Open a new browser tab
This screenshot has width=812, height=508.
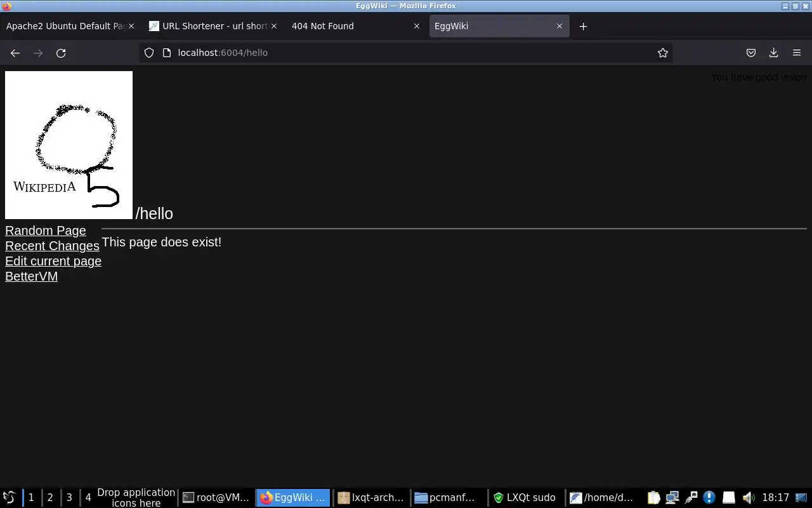coord(583,26)
